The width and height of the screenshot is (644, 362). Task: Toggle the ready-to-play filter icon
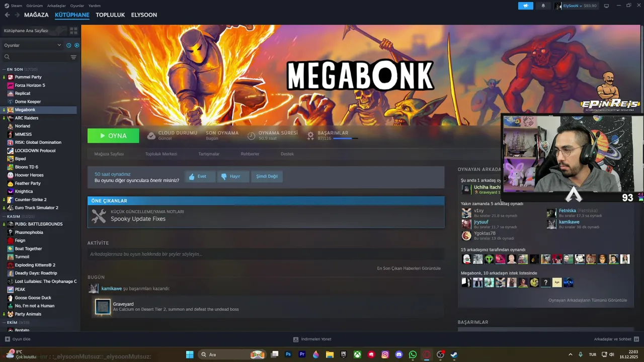[76, 45]
